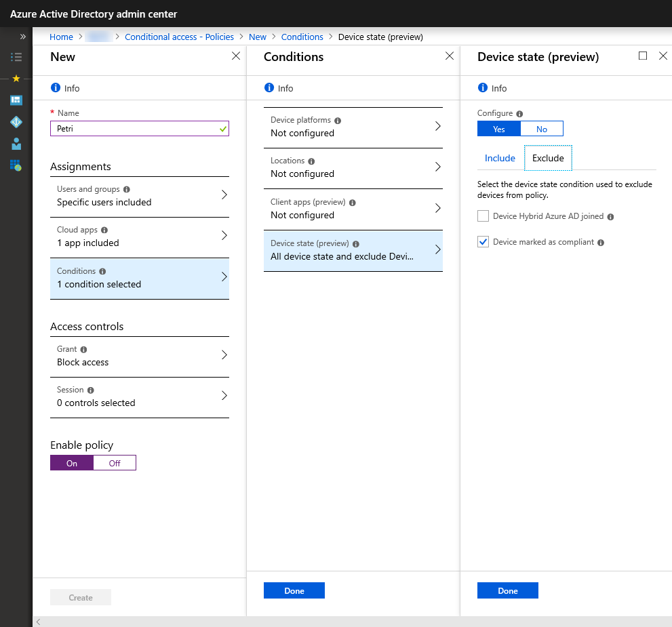Expand the Device platforms condition
The width and height of the screenshot is (672, 627).
(353, 126)
